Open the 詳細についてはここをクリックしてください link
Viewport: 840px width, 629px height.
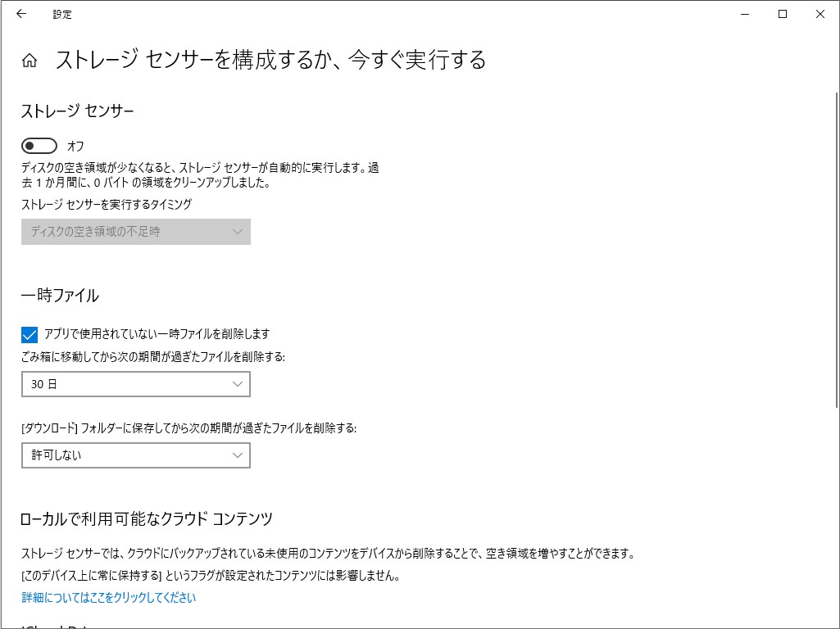coord(107,598)
